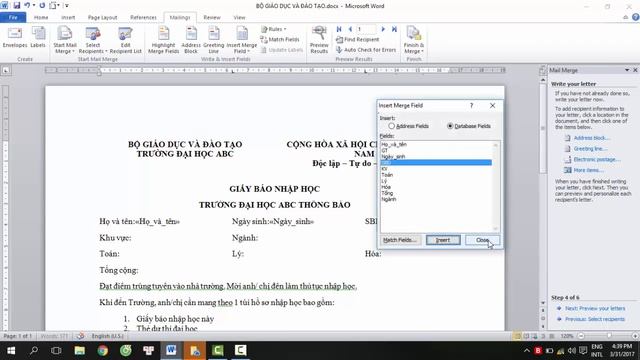The height and width of the screenshot is (360, 640).
Task: Close the Mail Merge task pane
Action: click(x=635, y=70)
